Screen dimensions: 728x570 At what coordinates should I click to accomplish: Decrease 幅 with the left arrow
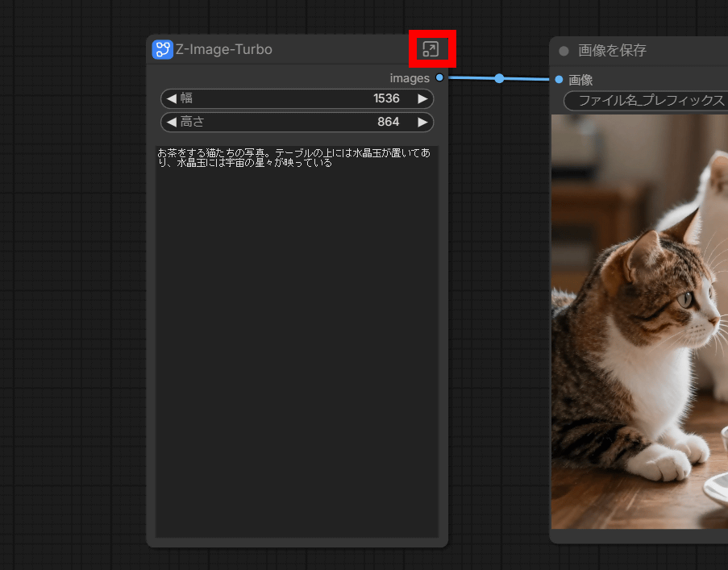[x=171, y=99]
